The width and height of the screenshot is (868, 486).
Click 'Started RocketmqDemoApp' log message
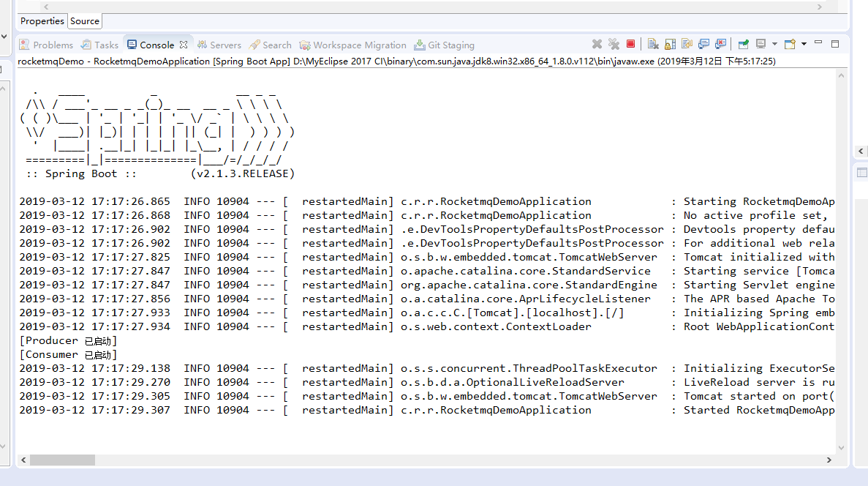759,410
